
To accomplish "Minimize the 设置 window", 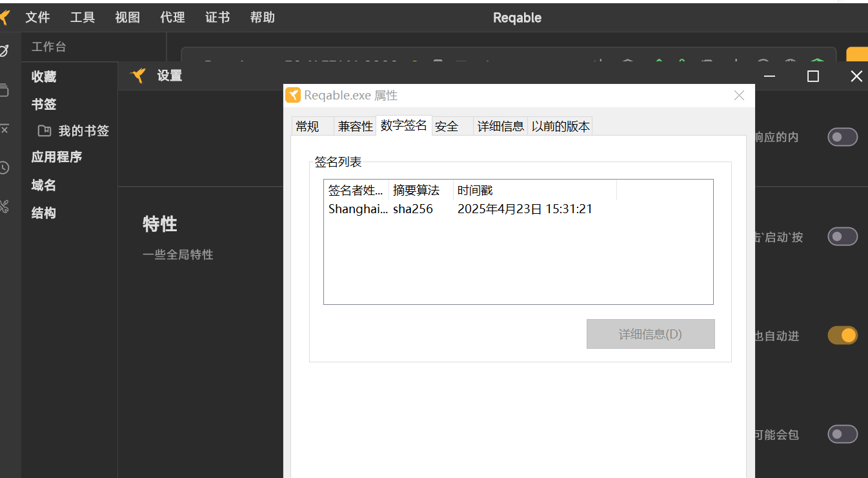I will pos(770,76).
